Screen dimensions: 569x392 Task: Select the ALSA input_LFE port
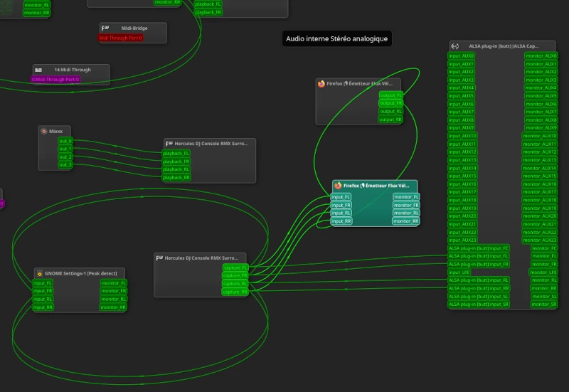pyautogui.click(x=459, y=272)
